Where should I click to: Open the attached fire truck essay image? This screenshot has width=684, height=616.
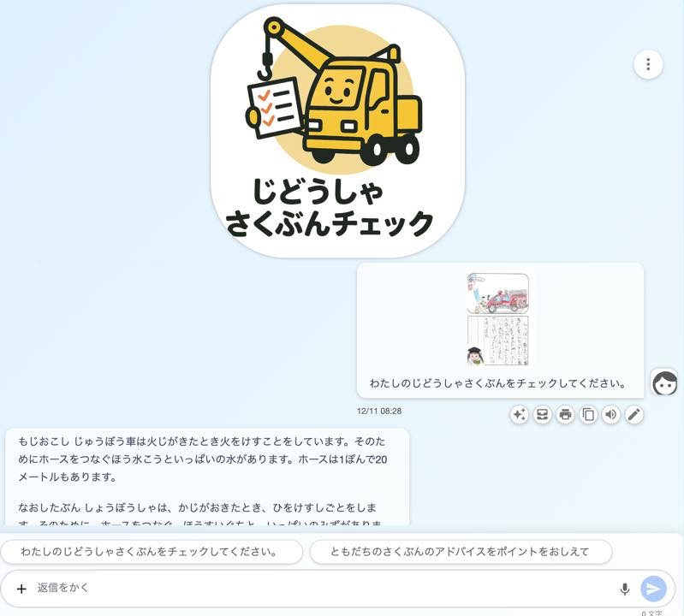[497, 320]
